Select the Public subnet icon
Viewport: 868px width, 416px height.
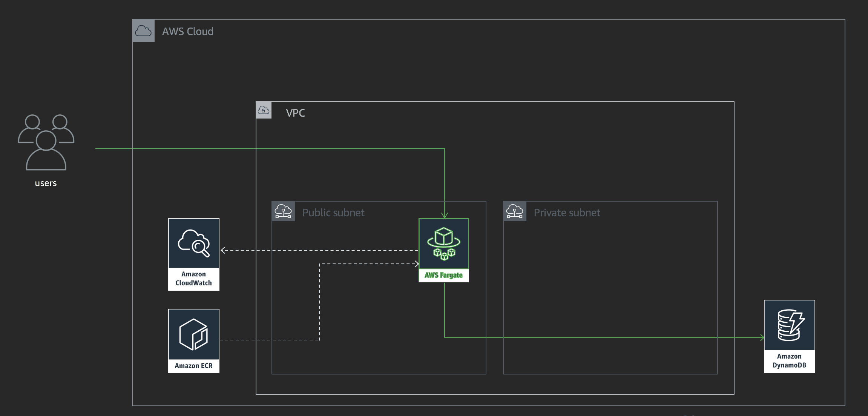click(x=283, y=211)
